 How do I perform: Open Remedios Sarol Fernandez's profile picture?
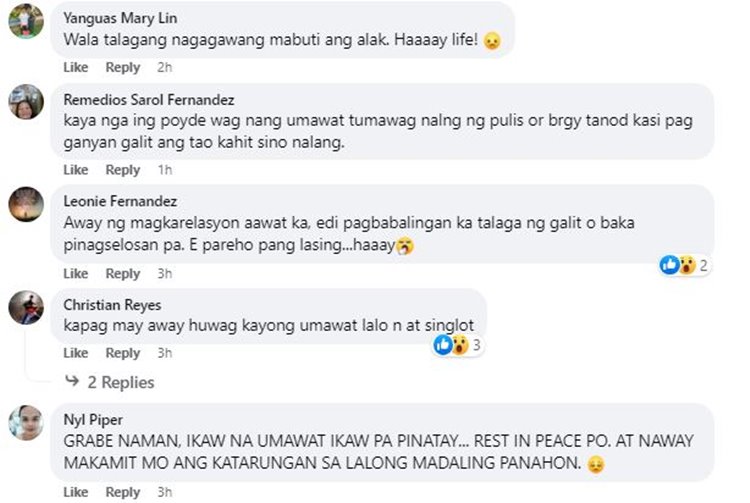click(x=26, y=101)
